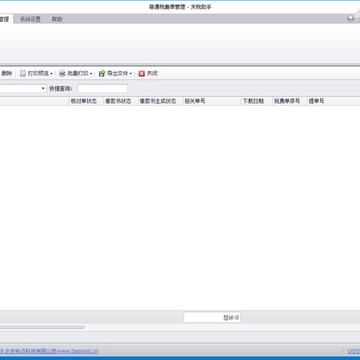The image size is (360, 360).
Task: Click the 批量打印 batch print icon
Action: [62, 73]
